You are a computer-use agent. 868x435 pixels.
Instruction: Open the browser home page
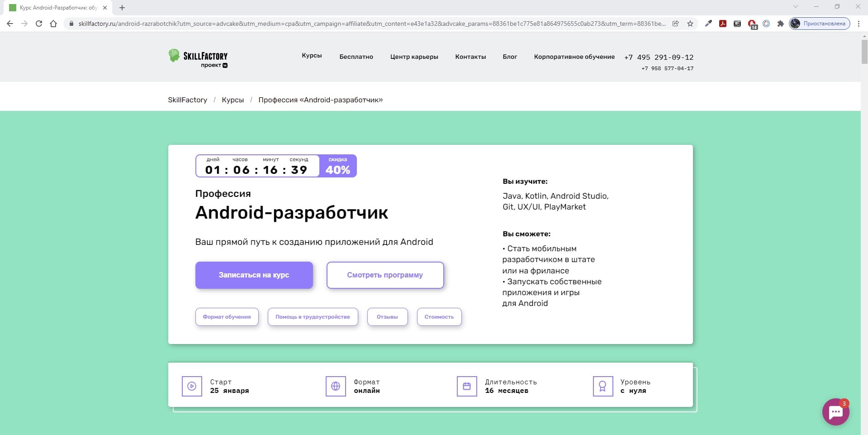53,24
